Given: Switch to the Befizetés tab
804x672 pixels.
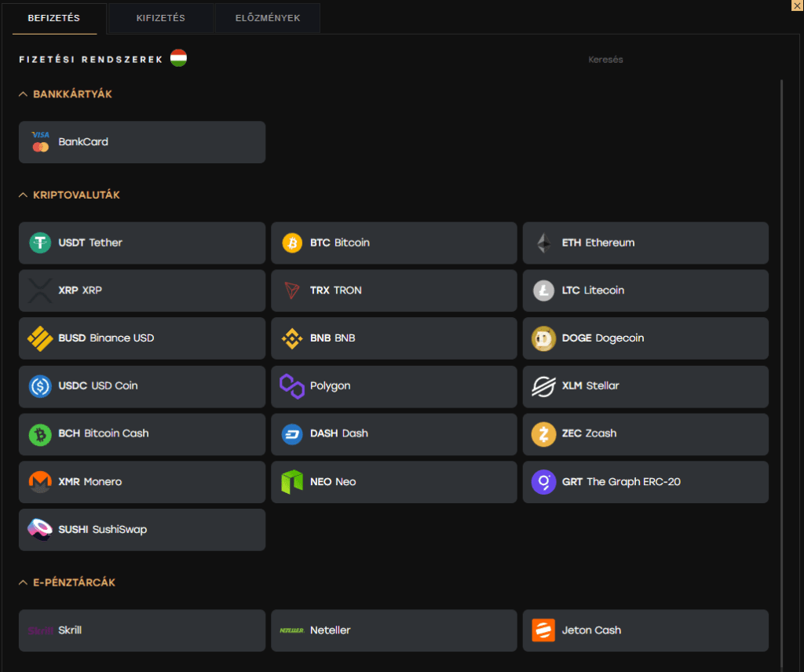Looking at the screenshot, I should tap(54, 19).
